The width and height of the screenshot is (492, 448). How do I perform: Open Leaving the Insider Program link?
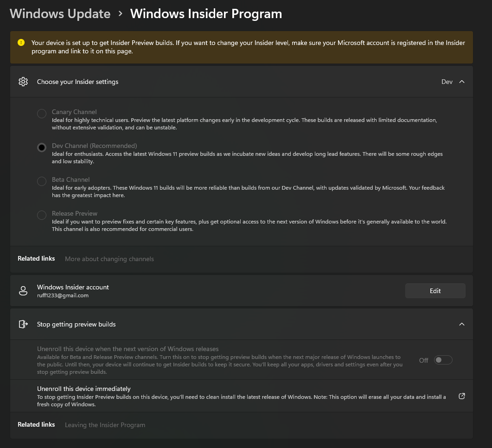click(x=105, y=425)
